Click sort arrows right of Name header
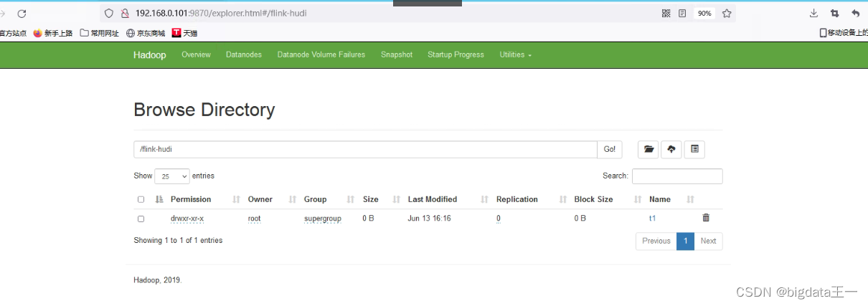The width and height of the screenshot is (868, 306). [x=690, y=199]
